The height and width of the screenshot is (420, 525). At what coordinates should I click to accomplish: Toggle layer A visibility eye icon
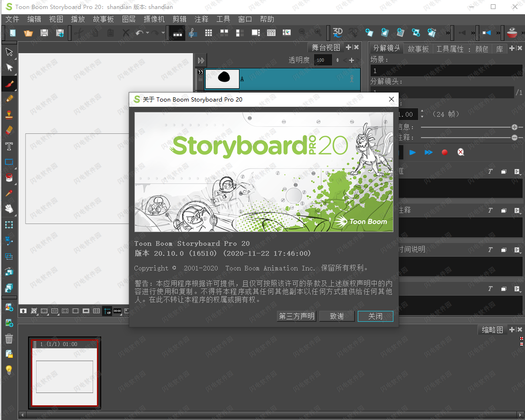200,72
